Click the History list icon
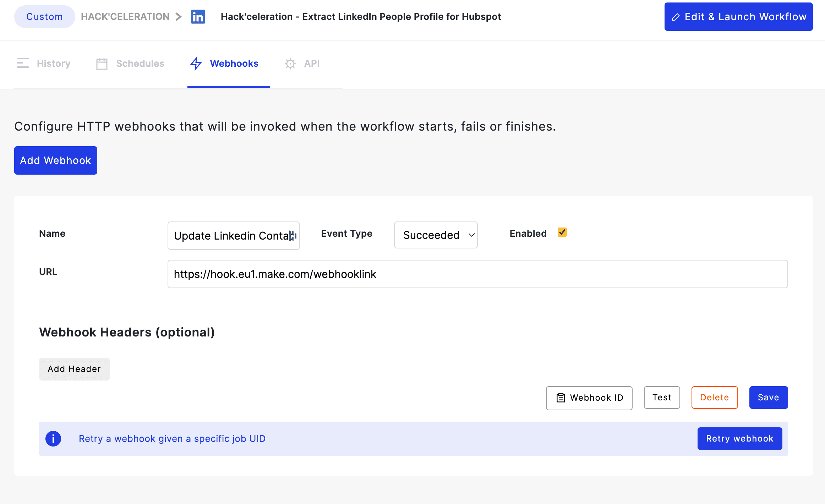 [23, 63]
